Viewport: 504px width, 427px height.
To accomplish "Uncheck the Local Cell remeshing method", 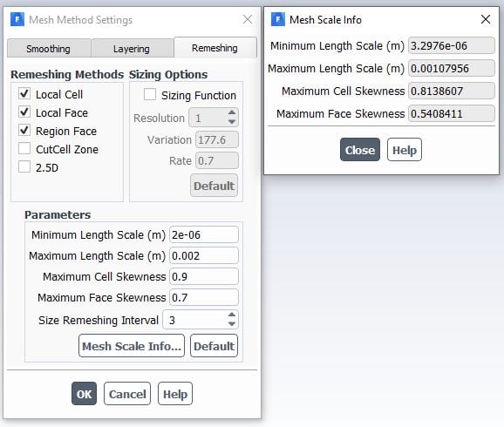I will (x=24, y=94).
